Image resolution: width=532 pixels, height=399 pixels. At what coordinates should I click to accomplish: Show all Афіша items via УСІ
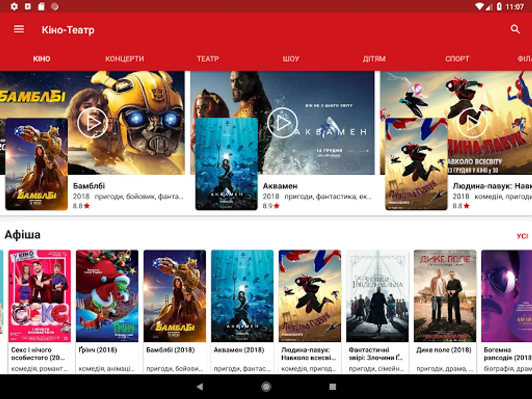(522, 236)
